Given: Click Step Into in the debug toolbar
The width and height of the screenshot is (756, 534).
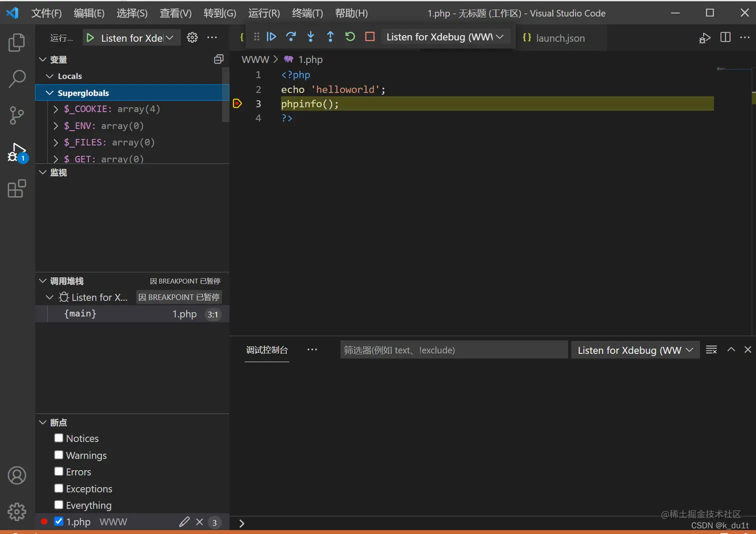Looking at the screenshot, I should coord(310,37).
